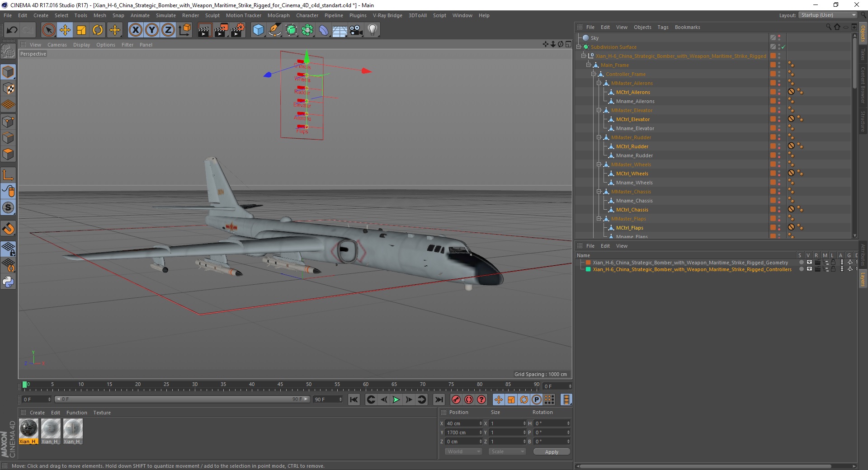Go to end of animation
Screen dimensions: 868x470
[x=439, y=399]
